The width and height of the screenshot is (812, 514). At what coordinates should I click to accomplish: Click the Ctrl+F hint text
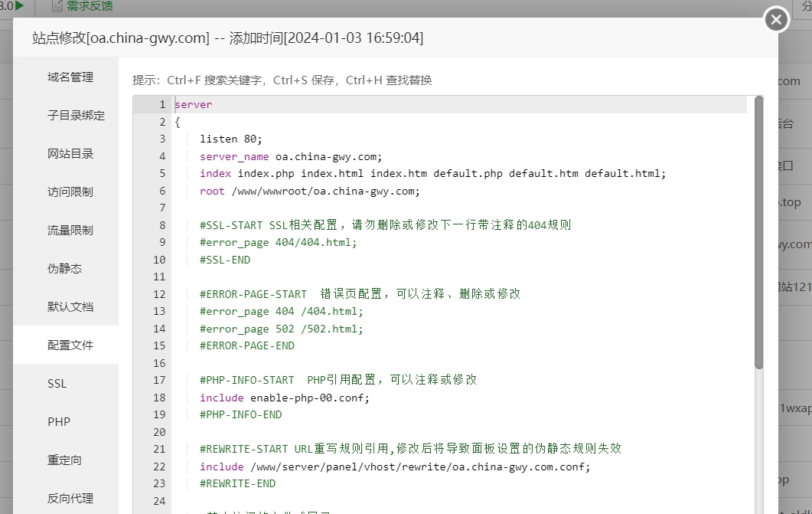(214, 80)
